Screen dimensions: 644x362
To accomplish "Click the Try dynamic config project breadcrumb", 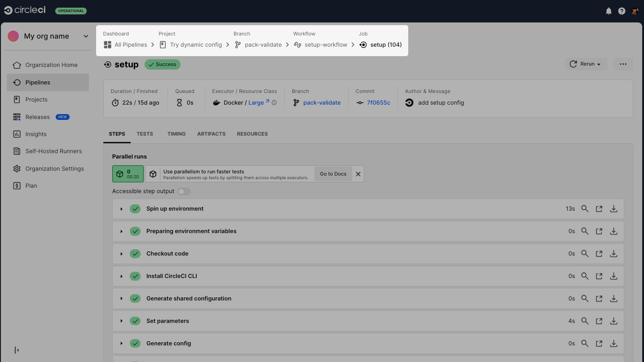I will [190, 44].
